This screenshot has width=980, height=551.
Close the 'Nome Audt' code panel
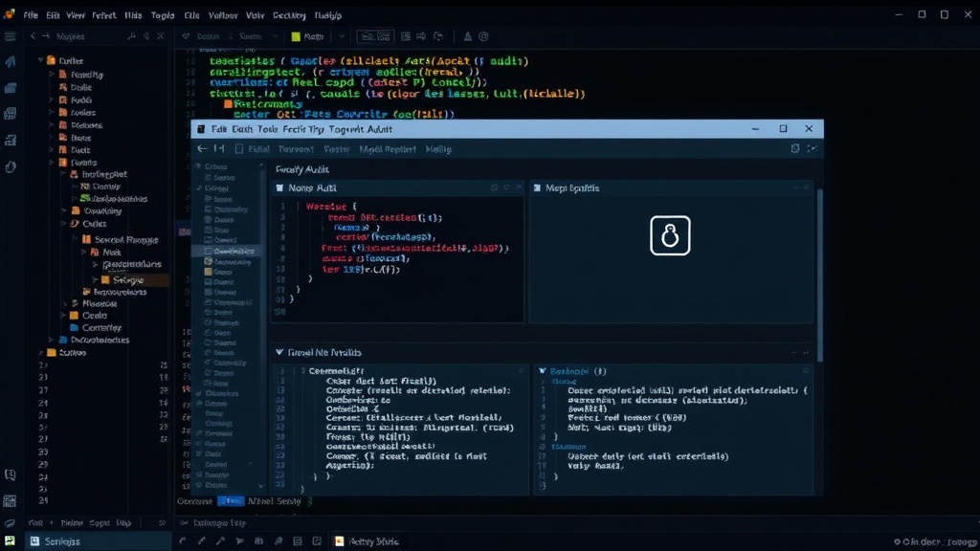coord(519,187)
